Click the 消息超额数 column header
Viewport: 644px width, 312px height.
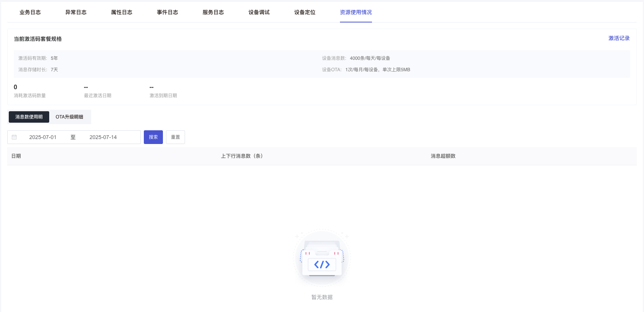pyautogui.click(x=443, y=156)
